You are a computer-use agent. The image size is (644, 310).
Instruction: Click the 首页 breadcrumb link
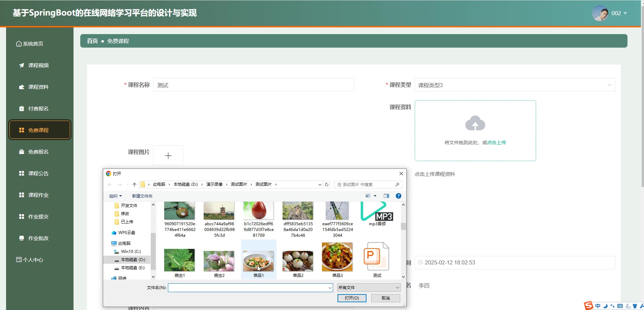coord(92,41)
